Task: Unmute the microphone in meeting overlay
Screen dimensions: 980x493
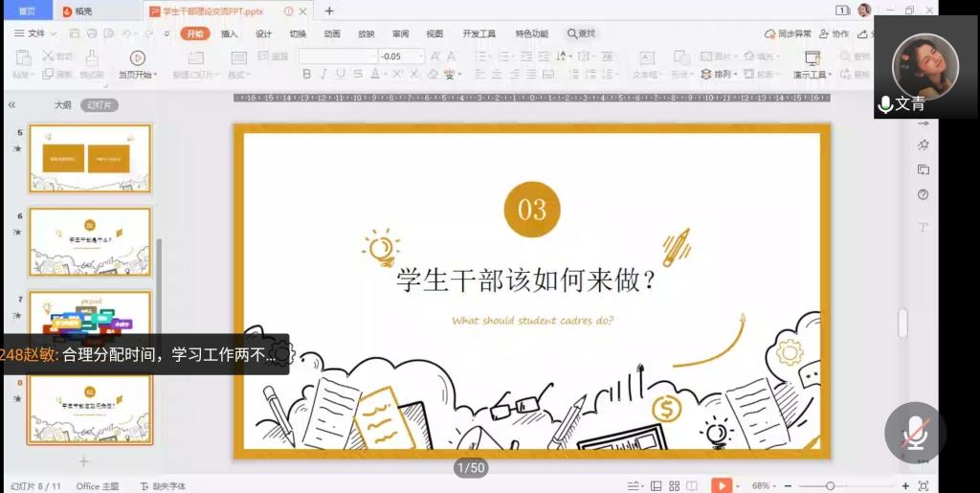Action: pos(915,433)
